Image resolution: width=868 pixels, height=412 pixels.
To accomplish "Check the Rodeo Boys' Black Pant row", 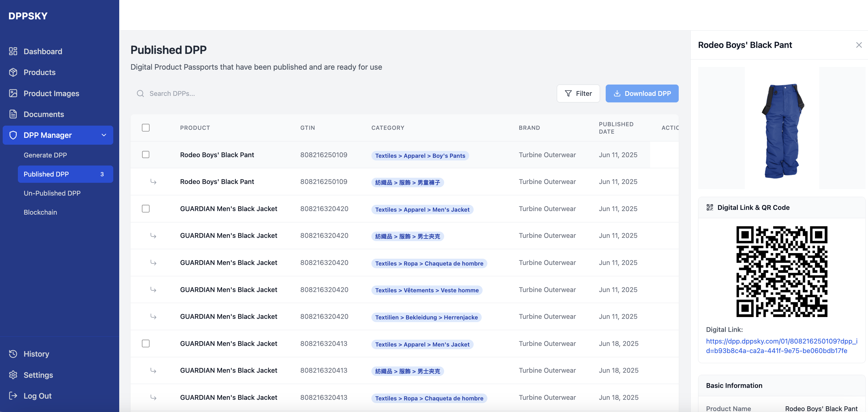I will point(145,154).
